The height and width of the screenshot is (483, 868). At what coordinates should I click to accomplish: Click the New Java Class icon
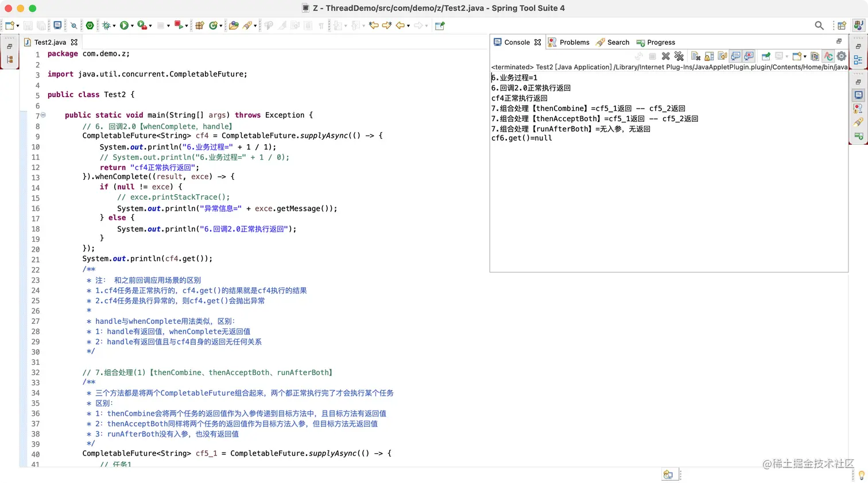213,25
